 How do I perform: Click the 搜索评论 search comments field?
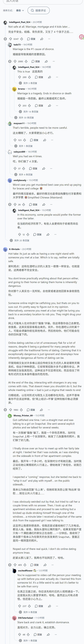click(x=38, y=10)
